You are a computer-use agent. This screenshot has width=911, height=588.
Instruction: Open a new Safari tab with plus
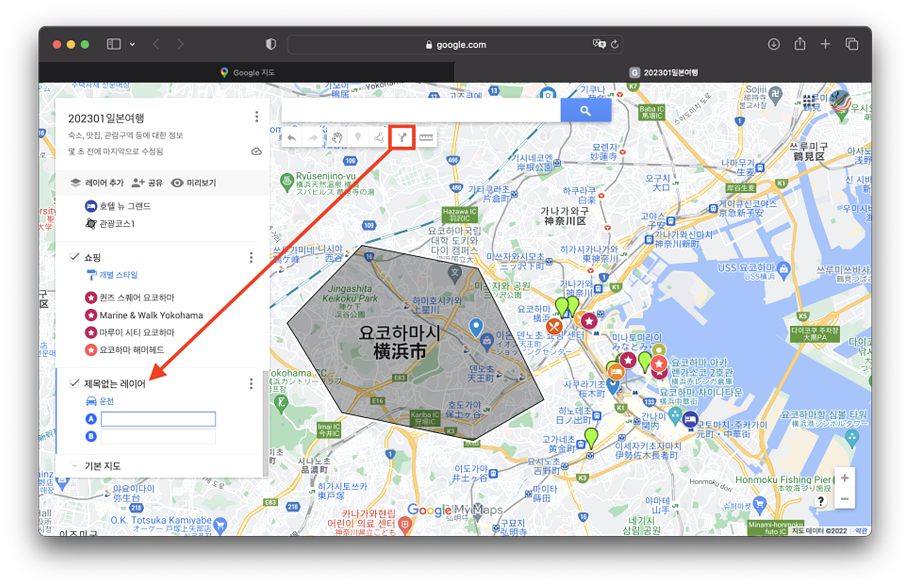826,44
